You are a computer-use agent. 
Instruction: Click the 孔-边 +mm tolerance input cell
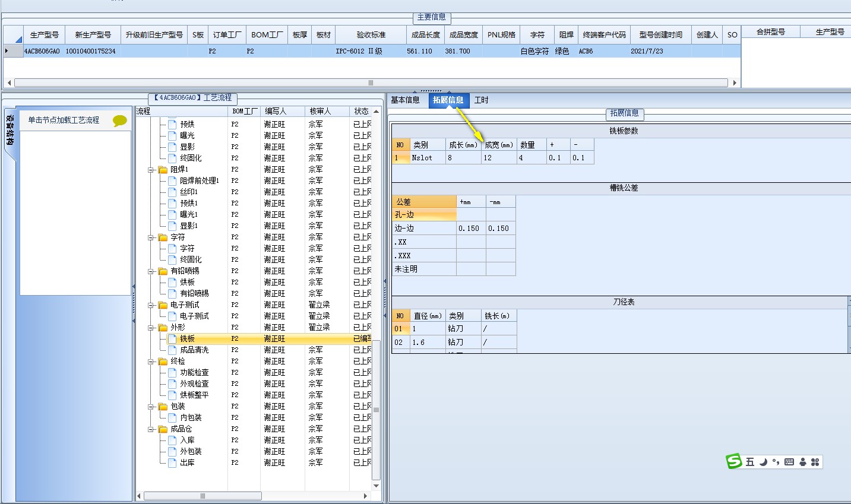pyautogui.click(x=471, y=215)
